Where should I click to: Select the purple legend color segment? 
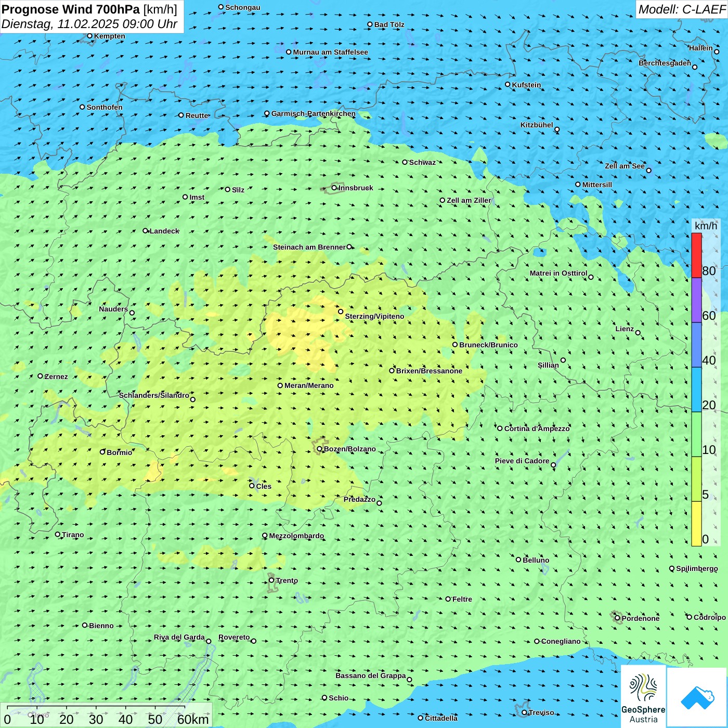pos(696,300)
